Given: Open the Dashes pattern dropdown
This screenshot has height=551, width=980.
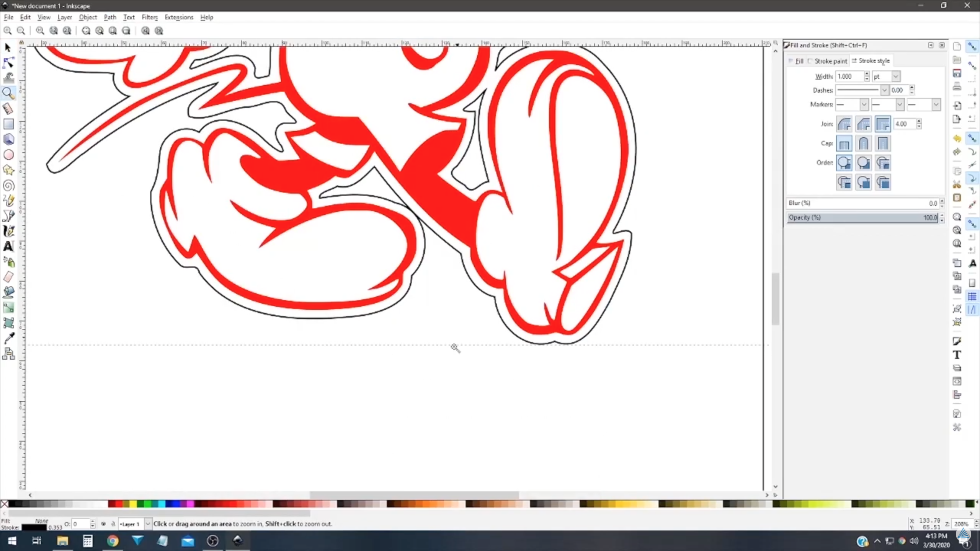Looking at the screenshot, I should click(884, 90).
